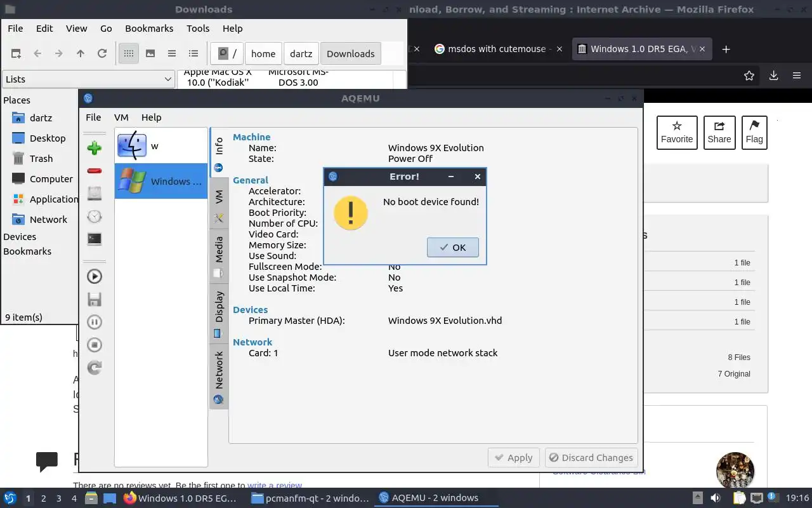Bookmark the page with the star icon

[749, 76]
